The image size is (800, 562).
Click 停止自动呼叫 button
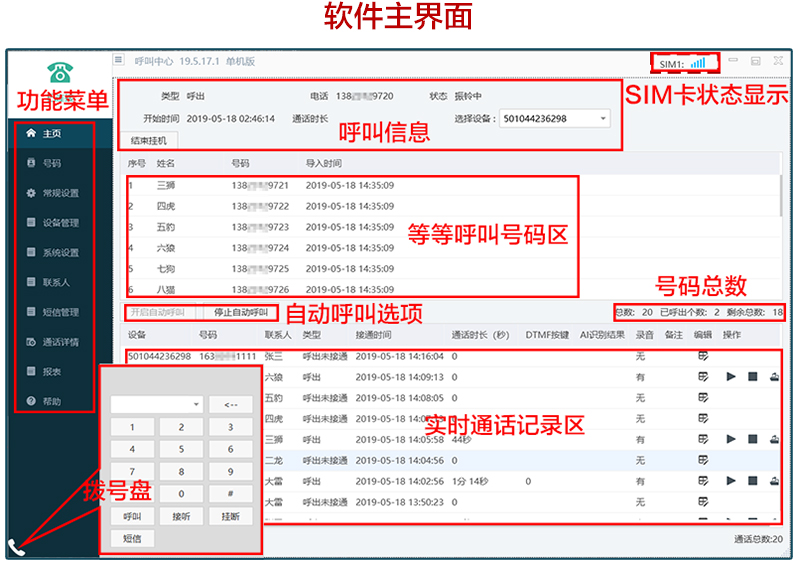240,312
